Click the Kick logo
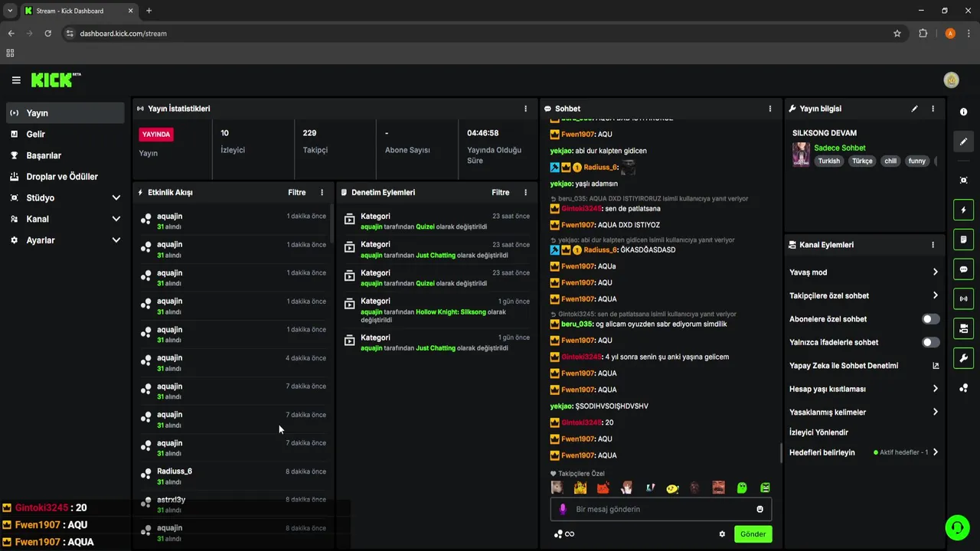 pyautogui.click(x=55, y=80)
